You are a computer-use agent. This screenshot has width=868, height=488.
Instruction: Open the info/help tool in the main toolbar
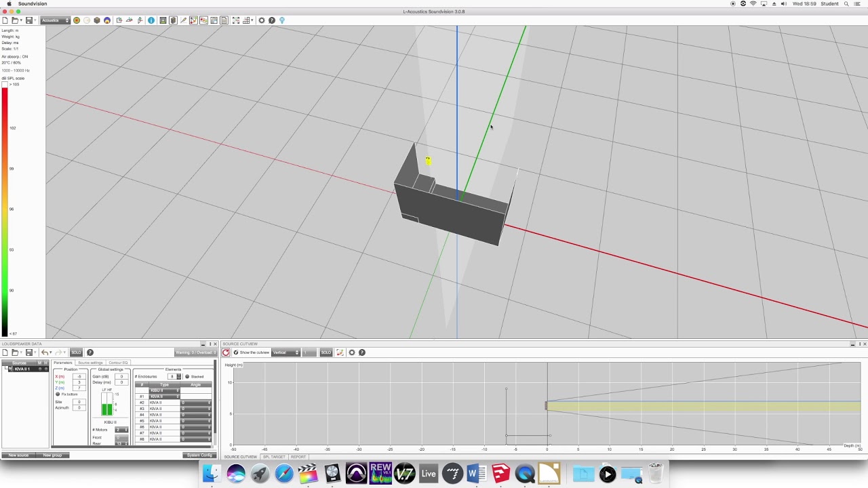[151, 20]
